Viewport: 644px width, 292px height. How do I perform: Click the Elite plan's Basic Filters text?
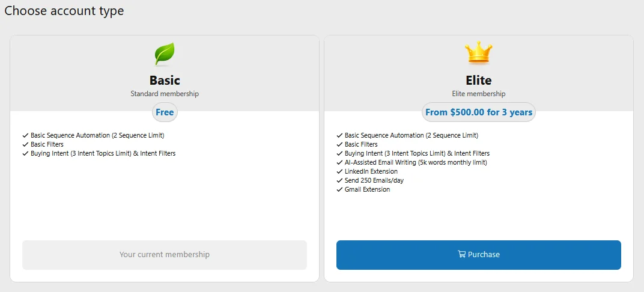pyautogui.click(x=361, y=145)
